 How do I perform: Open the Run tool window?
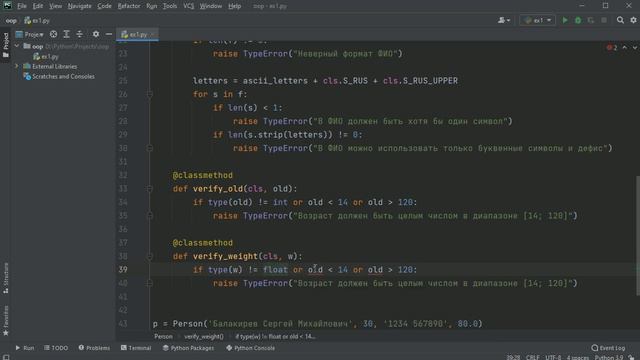click(24, 348)
